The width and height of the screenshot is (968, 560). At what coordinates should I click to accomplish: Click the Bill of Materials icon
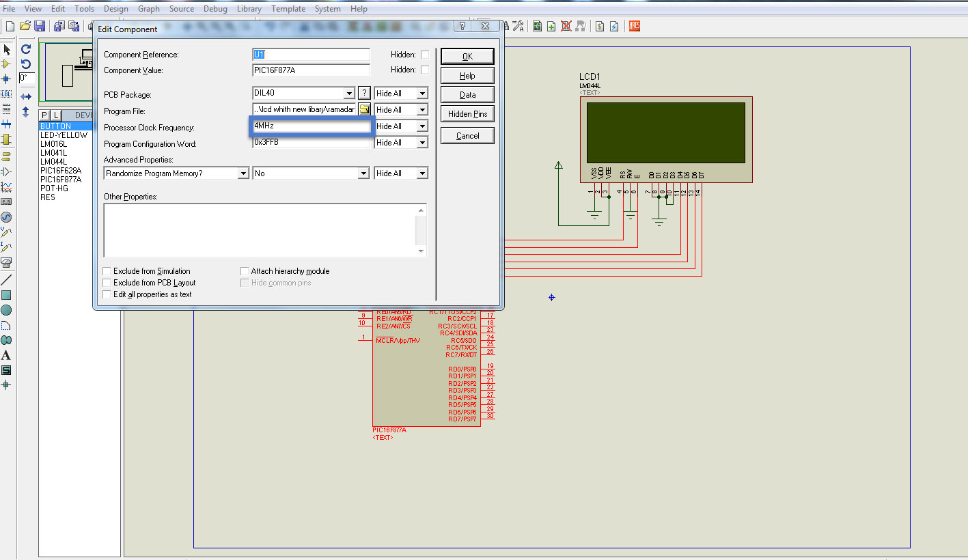[x=599, y=26]
